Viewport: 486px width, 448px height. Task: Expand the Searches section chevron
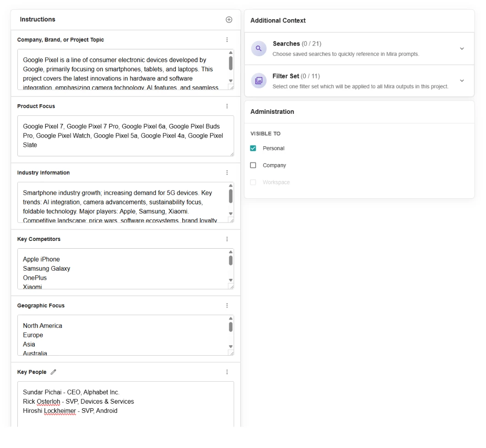(462, 48)
